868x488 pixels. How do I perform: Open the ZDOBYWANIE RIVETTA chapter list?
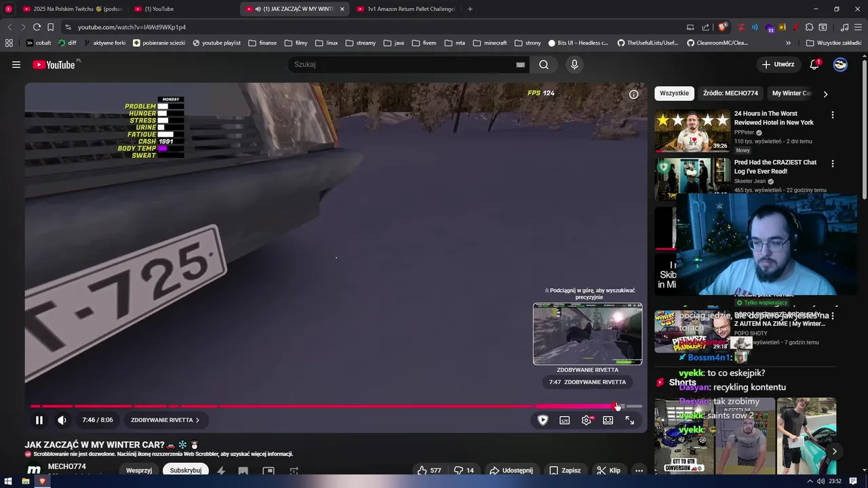(x=165, y=420)
